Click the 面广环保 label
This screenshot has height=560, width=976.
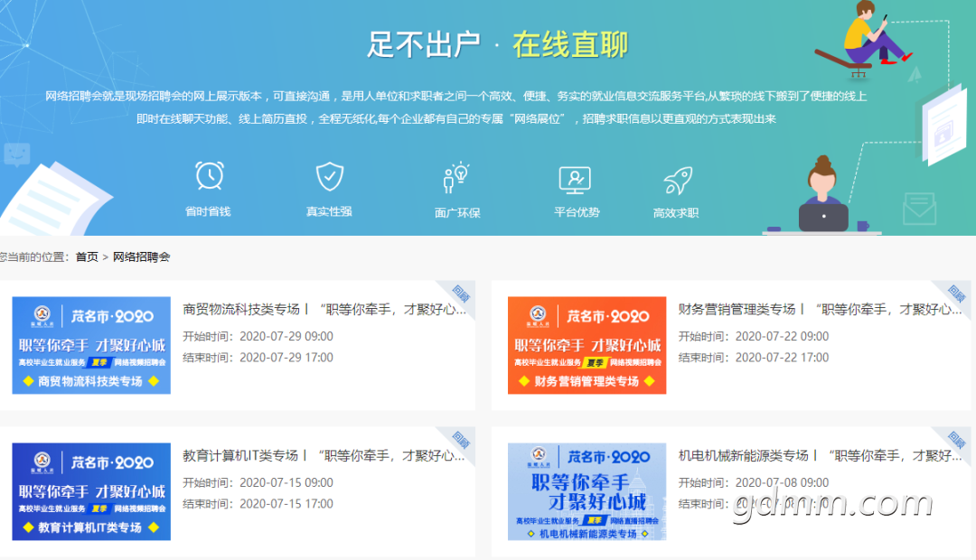click(457, 213)
